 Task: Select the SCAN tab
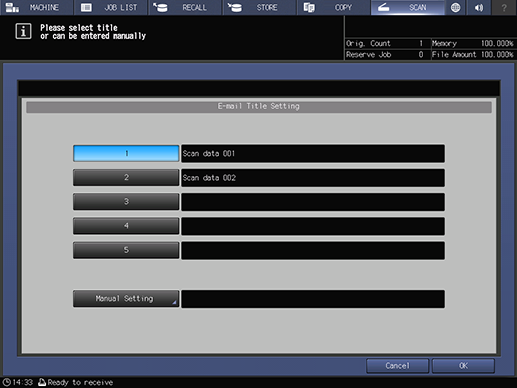pyautogui.click(x=408, y=7)
